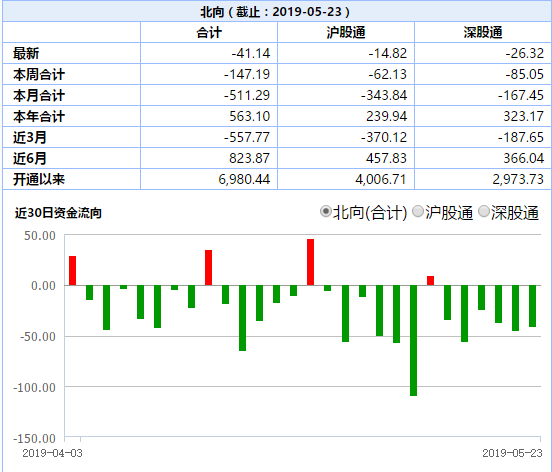Click the 北向 table title header
This screenshot has height=472, width=552.
[275, 12]
